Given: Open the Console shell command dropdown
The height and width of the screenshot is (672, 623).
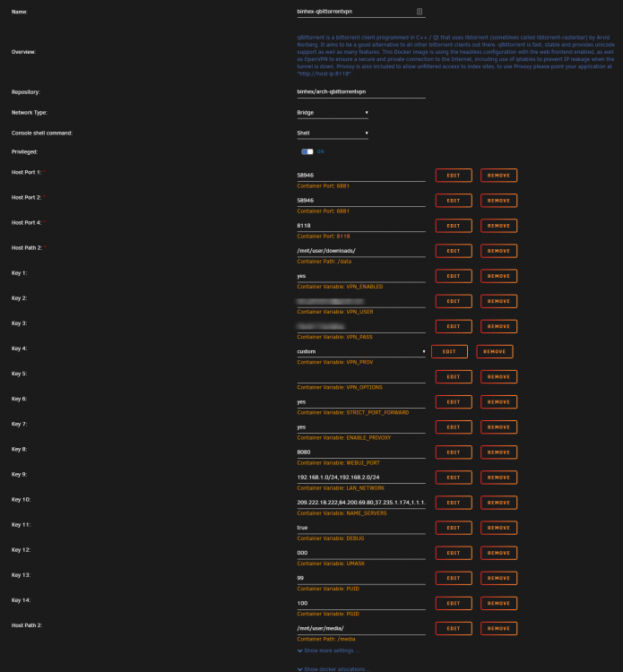Looking at the screenshot, I should (333, 134).
